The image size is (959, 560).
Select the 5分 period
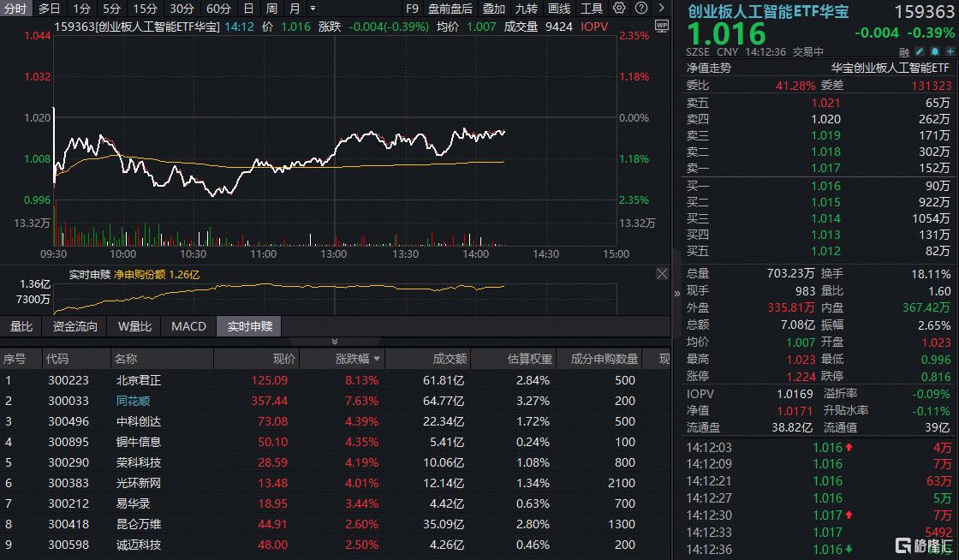111,9
